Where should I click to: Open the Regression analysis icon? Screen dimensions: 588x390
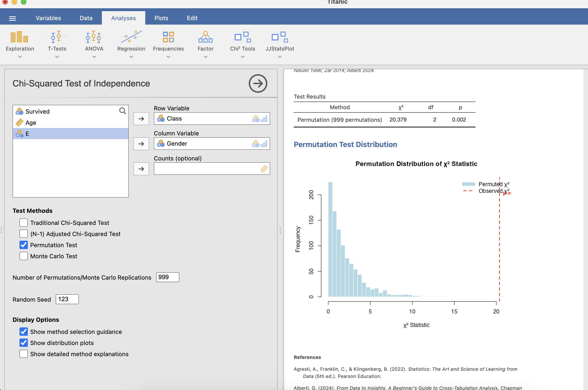coord(131,37)
